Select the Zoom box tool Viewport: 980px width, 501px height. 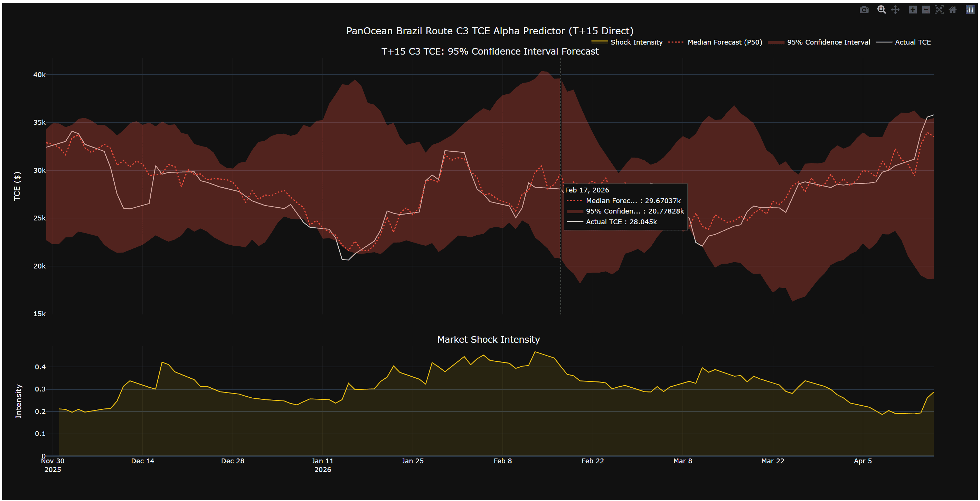tap(882, 10)
